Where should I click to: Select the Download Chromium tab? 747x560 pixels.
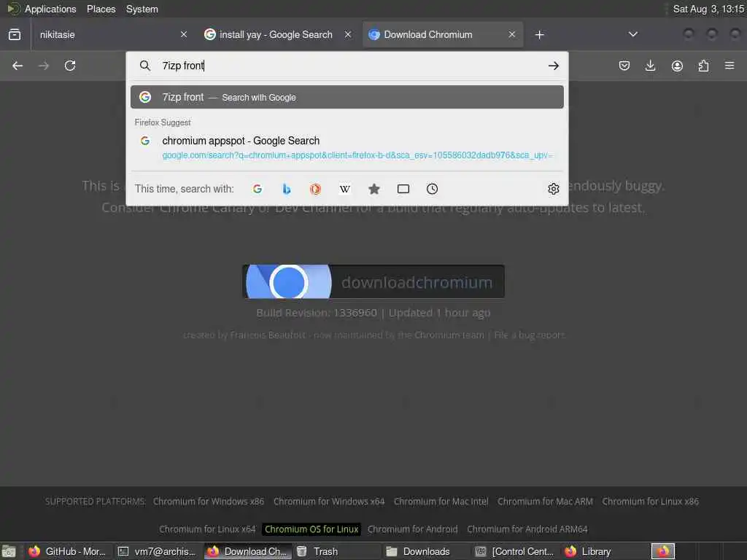[443, 34]
